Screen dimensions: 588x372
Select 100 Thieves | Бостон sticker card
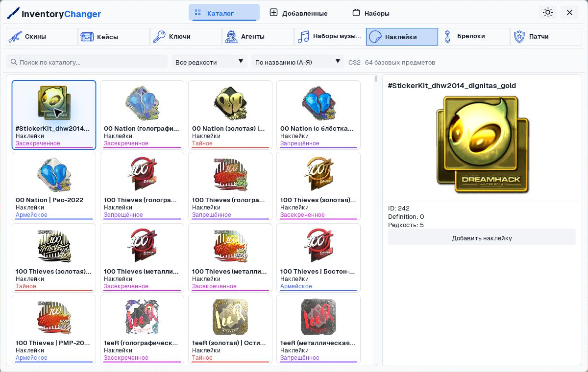318,258
